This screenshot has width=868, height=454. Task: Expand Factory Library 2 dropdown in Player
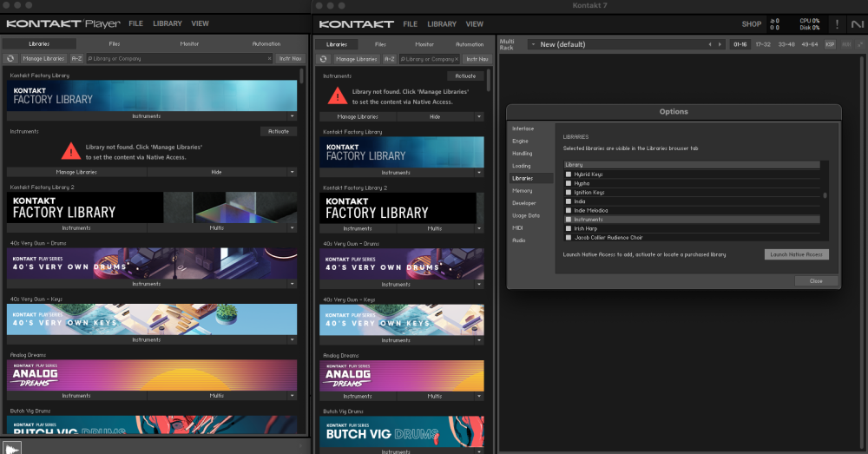[292, 227]
